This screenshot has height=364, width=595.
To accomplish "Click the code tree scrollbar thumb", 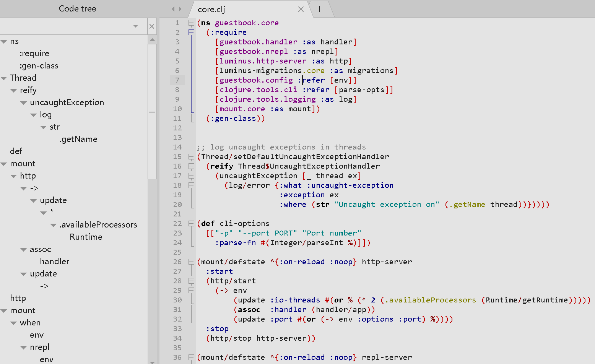I will pos(152,111).
